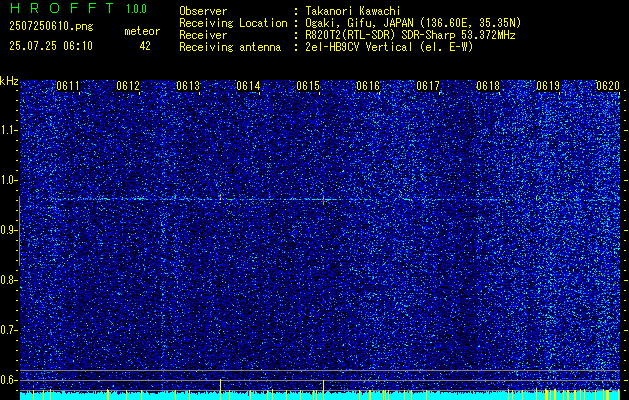Click the 0612 time marker
This screenshot has height=400, width=629.
pos(128,86)
